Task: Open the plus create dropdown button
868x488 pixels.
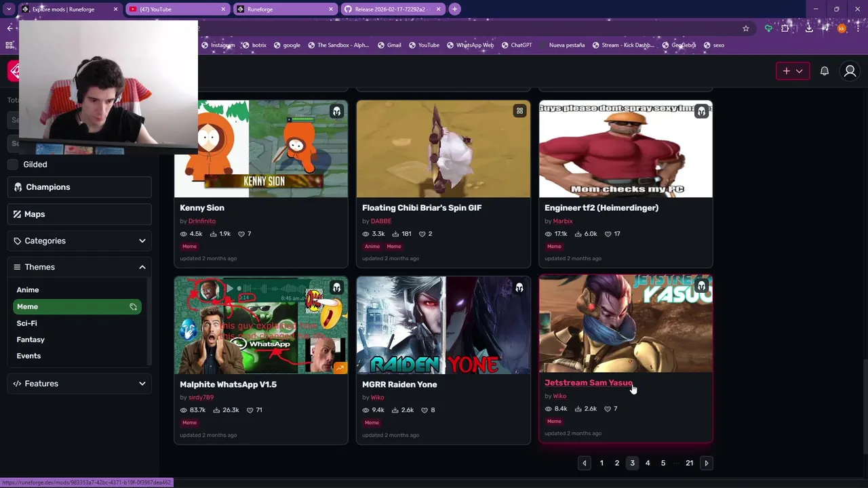Action: click(793, 71)
